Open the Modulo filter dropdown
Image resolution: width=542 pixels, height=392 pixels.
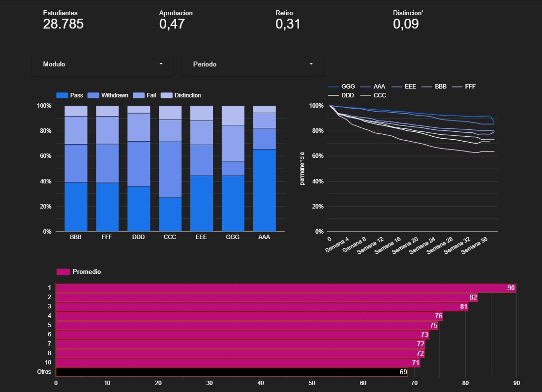click(x=103, y=64)
